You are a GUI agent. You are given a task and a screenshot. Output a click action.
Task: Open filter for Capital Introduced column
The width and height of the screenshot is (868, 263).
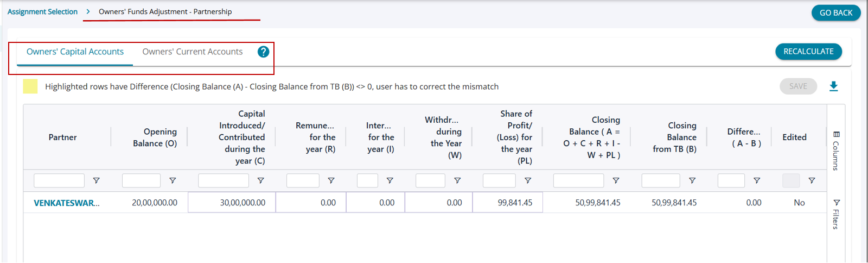pos(260,180)
